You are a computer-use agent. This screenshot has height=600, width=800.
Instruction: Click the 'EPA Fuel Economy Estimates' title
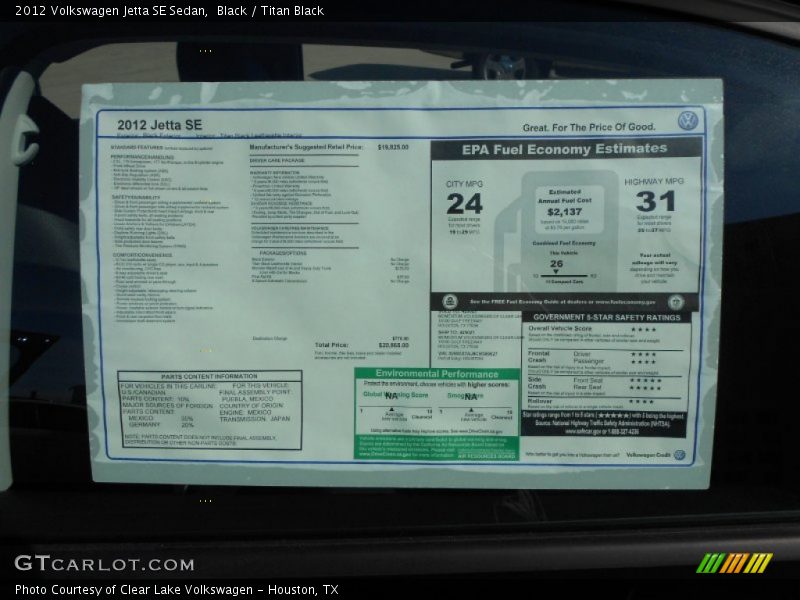[564, 149]
